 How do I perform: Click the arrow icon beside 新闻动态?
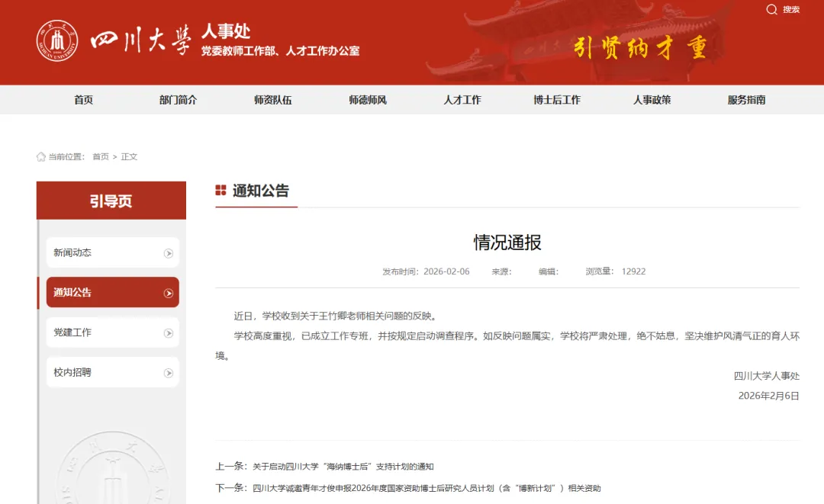point(168,253)
